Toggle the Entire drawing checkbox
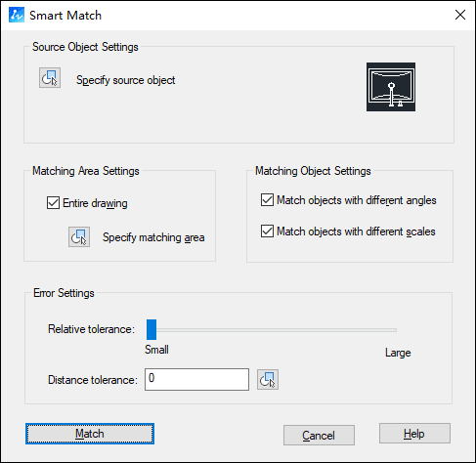476x463 pixels. [x=53, y=202]
